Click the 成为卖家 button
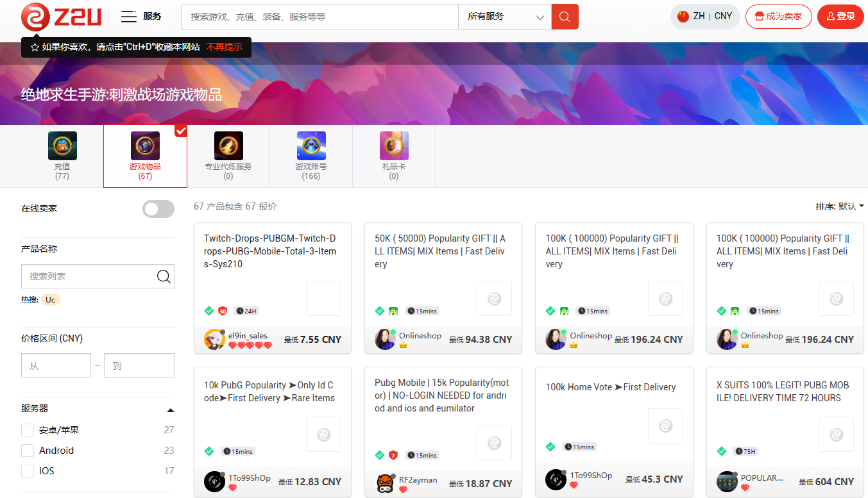 [x=778, y=16]
